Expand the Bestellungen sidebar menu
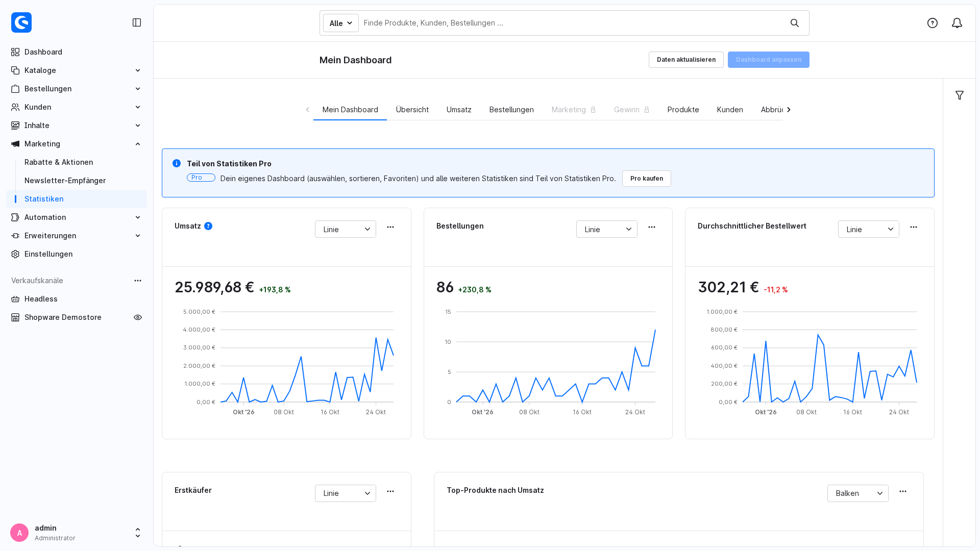 77,89
